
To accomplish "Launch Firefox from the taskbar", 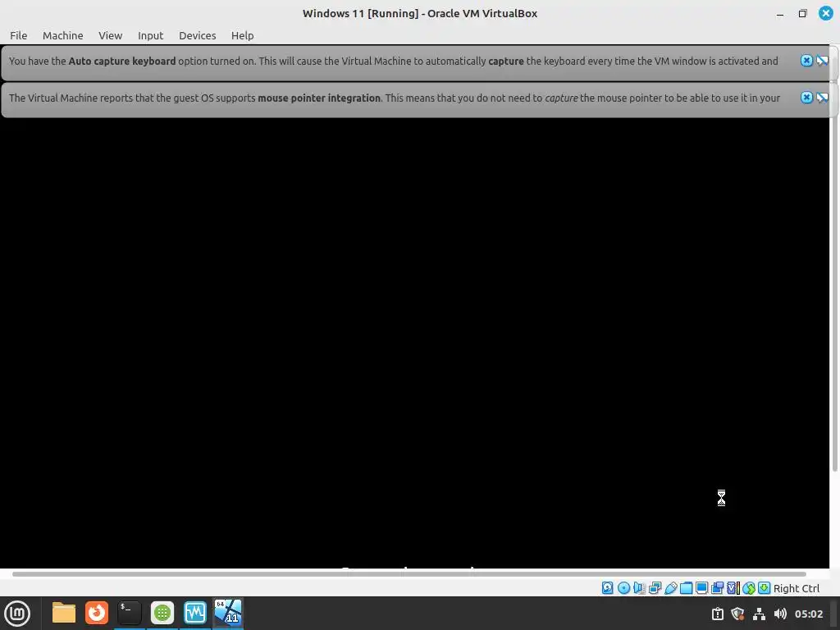I will point(97,613).
